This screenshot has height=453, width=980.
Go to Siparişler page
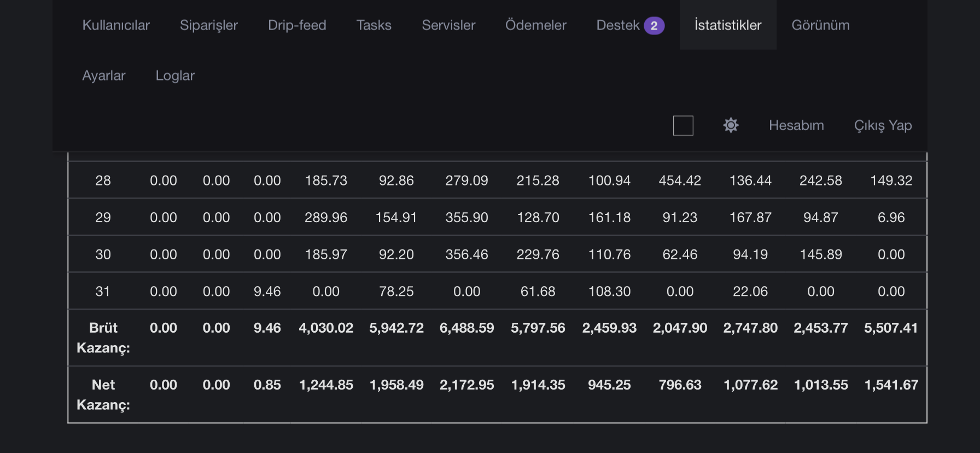[209, 25]
